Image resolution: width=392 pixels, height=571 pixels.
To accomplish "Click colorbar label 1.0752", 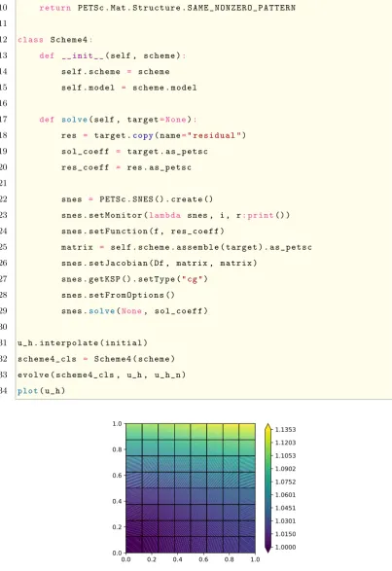I will click(x=285, y=482).
